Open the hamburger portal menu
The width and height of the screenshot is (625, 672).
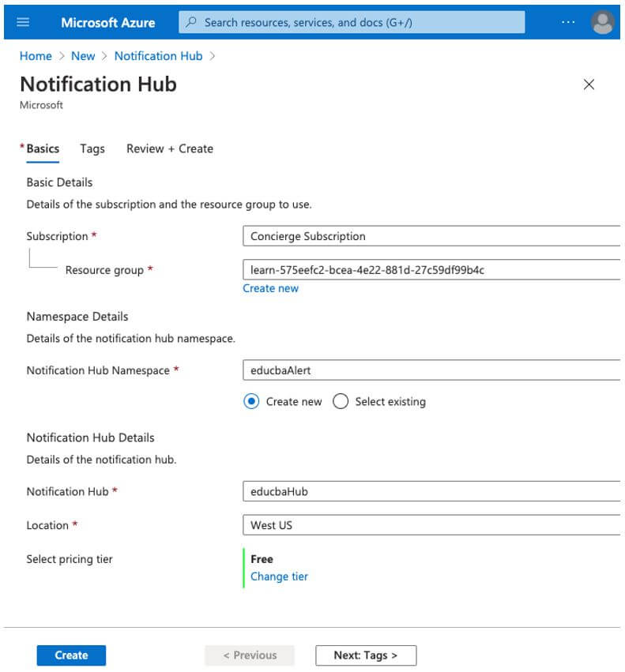click(23, 22)
